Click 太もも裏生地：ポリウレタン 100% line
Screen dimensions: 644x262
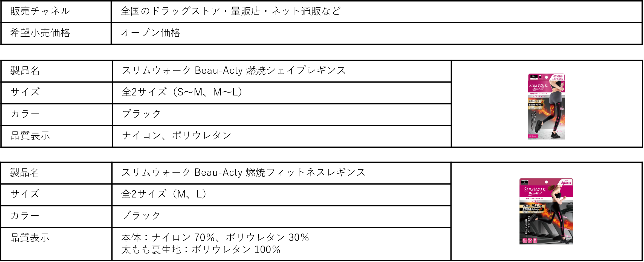pyautogui.click(x=201, y=249)
